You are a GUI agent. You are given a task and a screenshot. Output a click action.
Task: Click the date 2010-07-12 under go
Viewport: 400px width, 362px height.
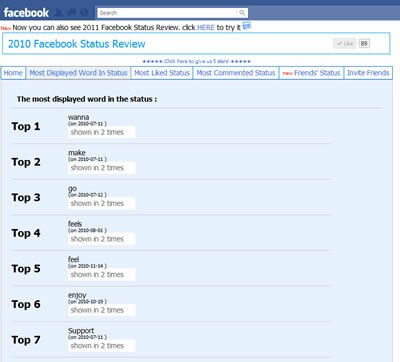click(x=87, y=195)
